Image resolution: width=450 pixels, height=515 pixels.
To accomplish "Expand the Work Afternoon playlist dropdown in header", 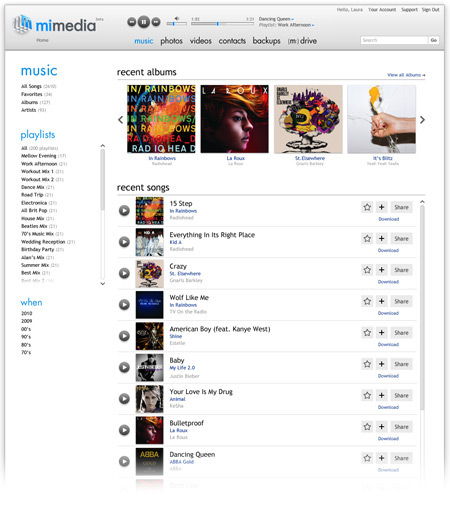I will tap(313, 25).
